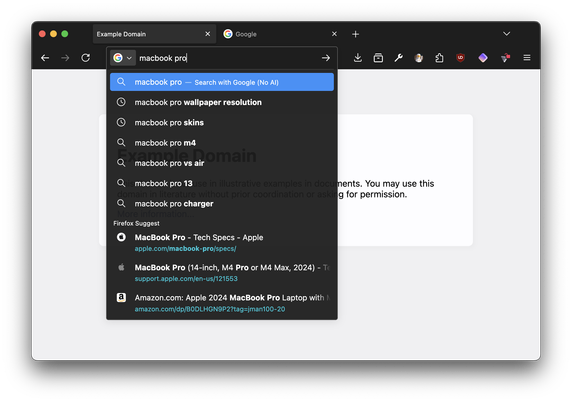Choose suggestion 'macbook pro 13'

point(222,183)
